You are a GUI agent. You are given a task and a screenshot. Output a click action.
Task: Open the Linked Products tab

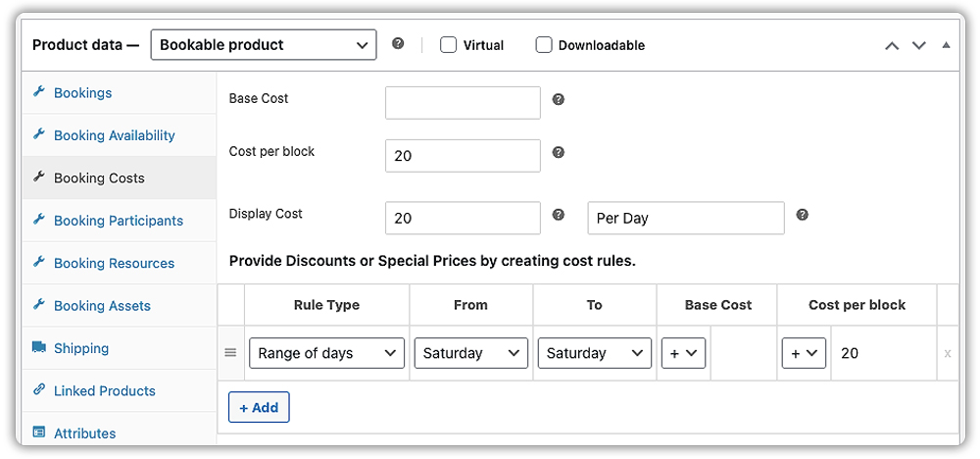point(119,391)
